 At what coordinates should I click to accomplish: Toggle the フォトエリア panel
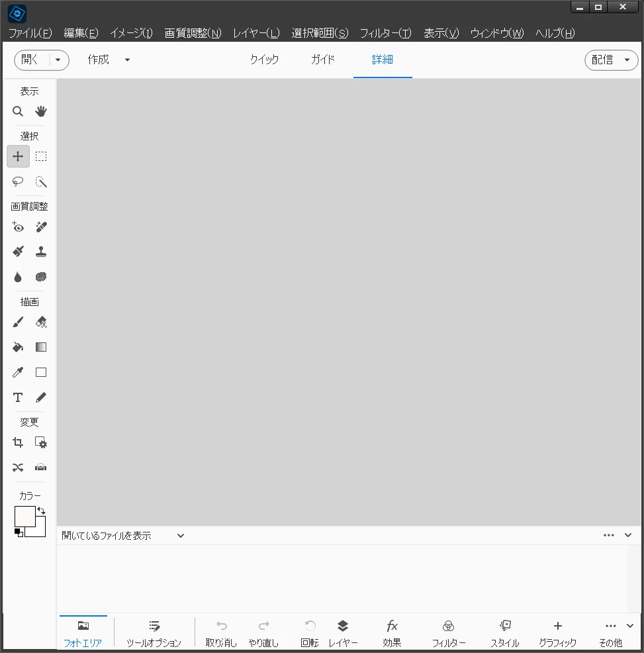click(83, 633)
